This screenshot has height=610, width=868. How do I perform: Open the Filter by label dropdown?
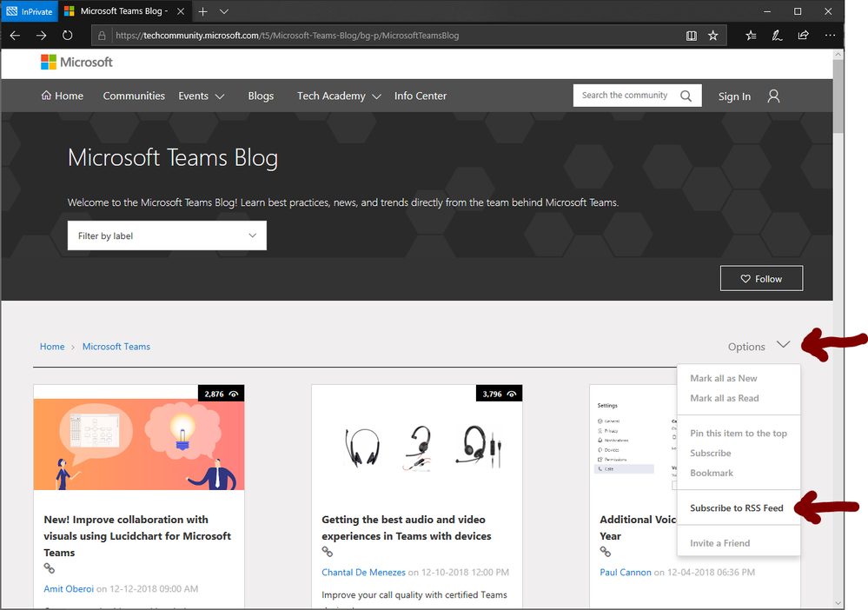[x=167, y=235]
